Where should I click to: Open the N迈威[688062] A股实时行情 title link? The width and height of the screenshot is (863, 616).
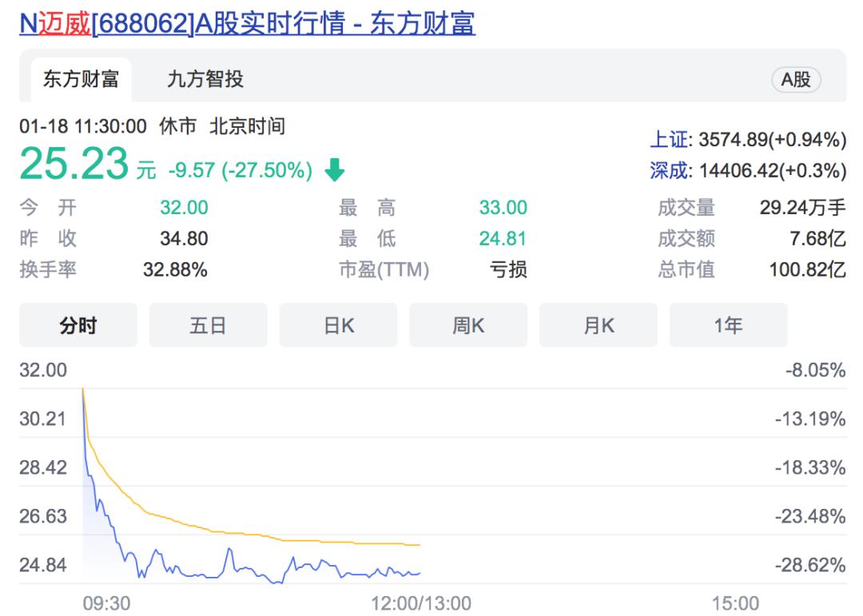click(247, 22)
